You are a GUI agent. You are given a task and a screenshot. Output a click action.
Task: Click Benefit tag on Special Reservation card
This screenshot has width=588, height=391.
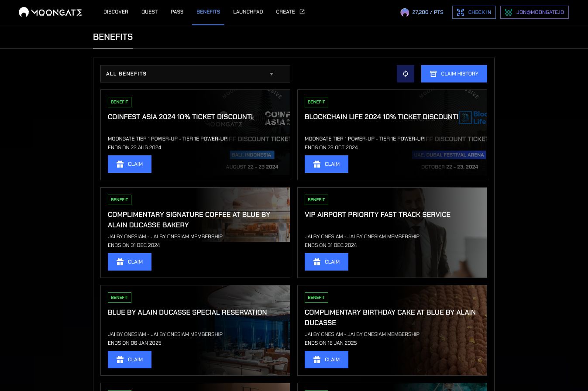click(120, 298)
